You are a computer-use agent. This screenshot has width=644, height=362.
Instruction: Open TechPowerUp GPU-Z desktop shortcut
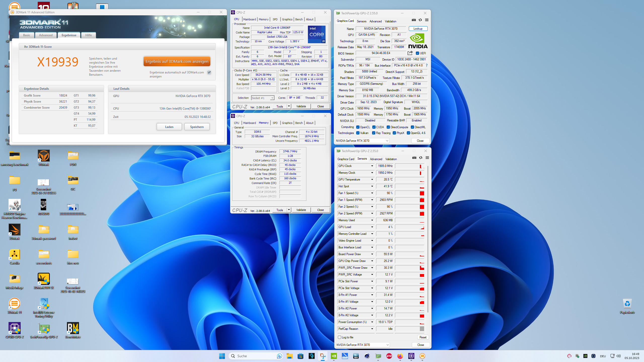pyautogui.click(x=44, y=330)
